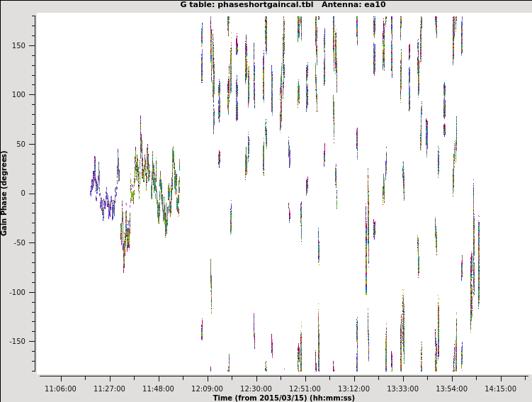Click the 12:30:00 time tick label

coord(256,389)
